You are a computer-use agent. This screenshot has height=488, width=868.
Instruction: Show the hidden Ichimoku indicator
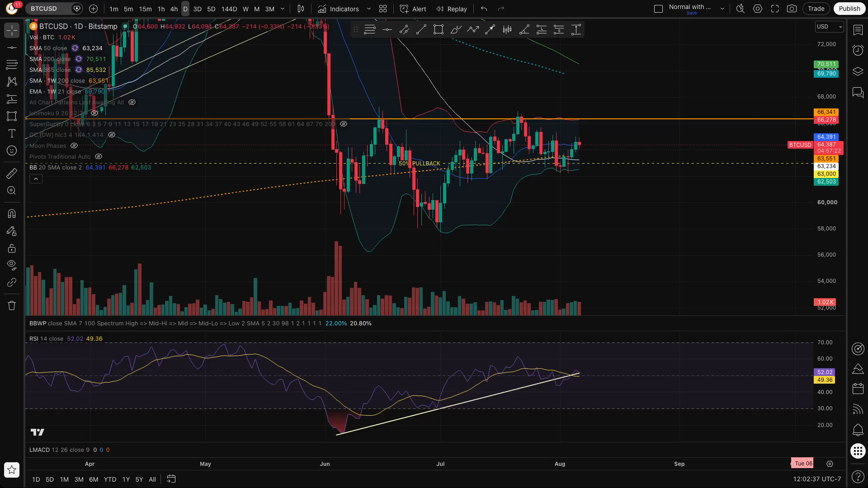coord(94,113)
